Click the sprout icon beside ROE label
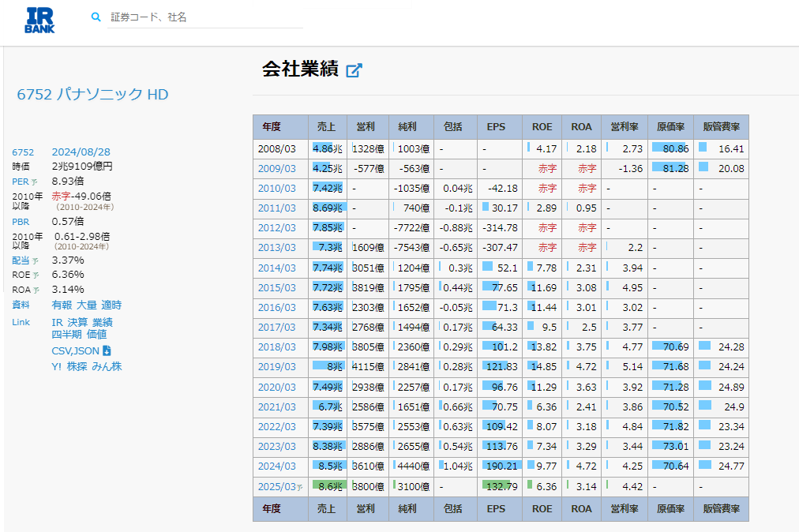799x532 pixels. (36, 275)
